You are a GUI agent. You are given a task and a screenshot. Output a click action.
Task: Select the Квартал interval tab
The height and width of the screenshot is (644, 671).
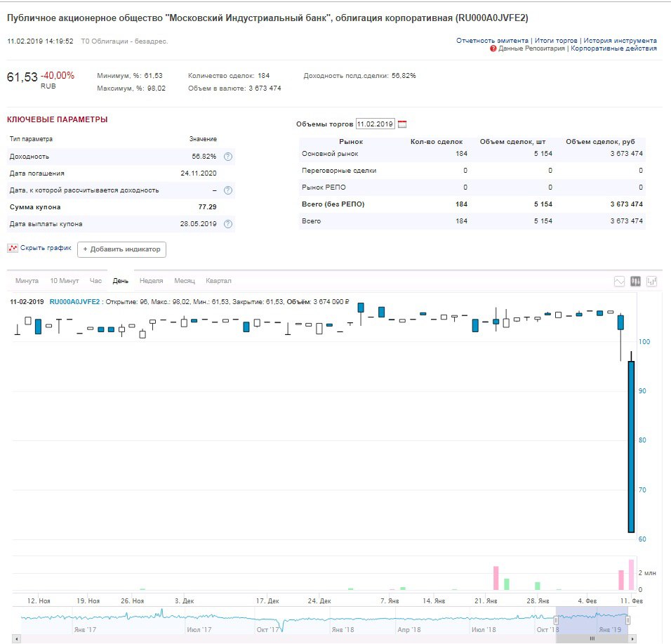pos(218,281)
